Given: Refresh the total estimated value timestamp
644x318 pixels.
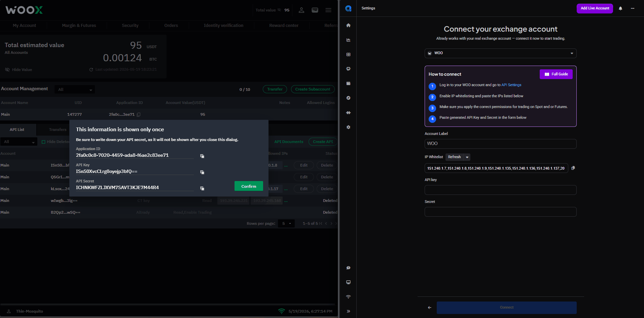Looking at the screenshot, I should [91, 70].
